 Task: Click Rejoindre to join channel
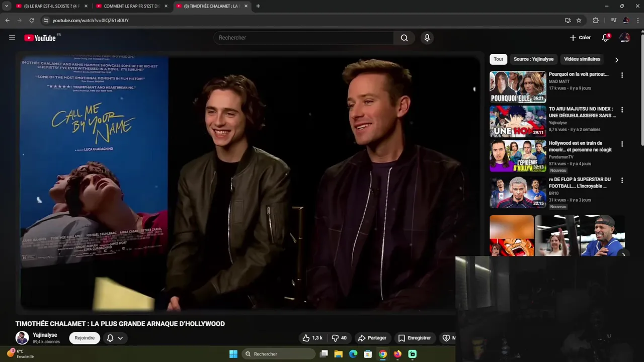[85, 338]
